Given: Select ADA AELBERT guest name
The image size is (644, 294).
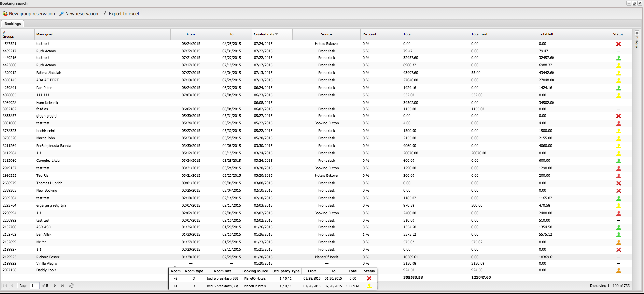Looking at the screenshot, I should coord(48,80).
